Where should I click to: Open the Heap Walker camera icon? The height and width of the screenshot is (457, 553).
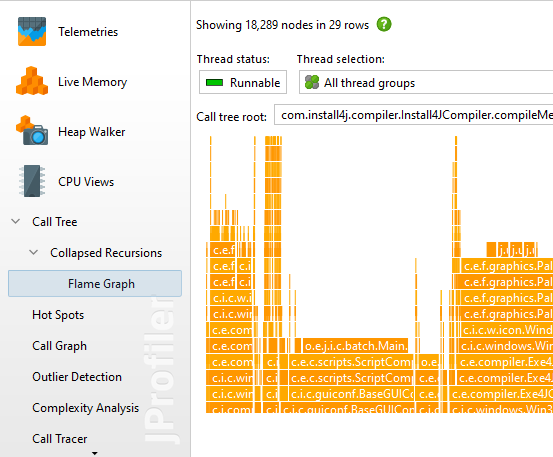[x=32, y=130]
